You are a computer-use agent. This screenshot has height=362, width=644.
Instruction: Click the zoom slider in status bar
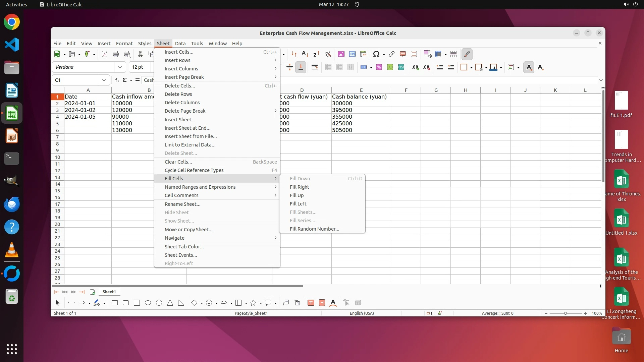click(x=566, y=313)
